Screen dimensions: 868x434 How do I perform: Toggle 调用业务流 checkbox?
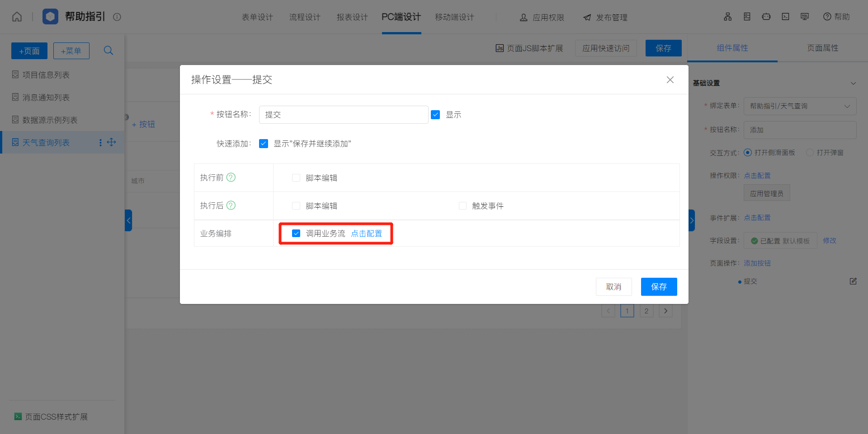(296, 233)
